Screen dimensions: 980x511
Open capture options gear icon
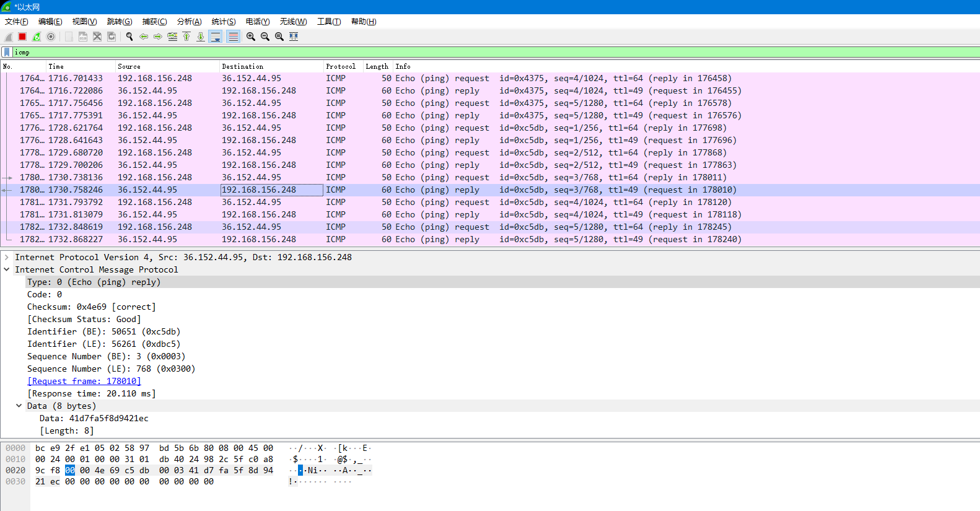[51, 37]
